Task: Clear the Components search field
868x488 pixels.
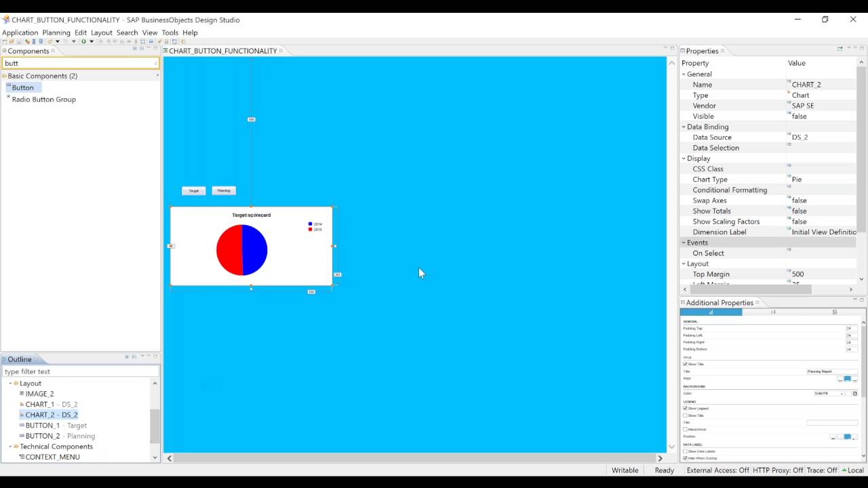Action: (x=155, y=63)
